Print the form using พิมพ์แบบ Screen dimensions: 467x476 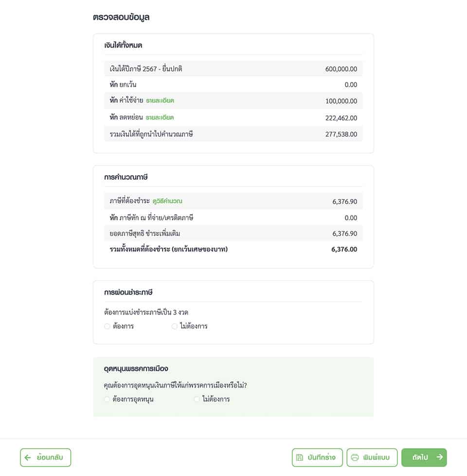click(372, 458)
